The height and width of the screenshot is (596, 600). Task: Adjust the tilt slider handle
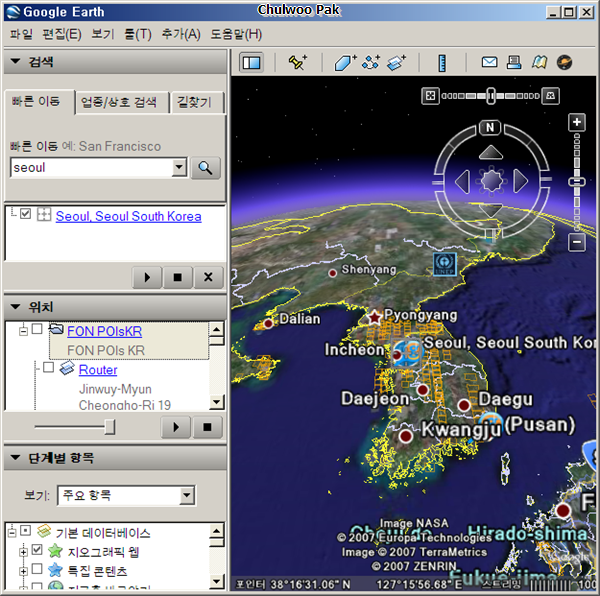(491, 96)
